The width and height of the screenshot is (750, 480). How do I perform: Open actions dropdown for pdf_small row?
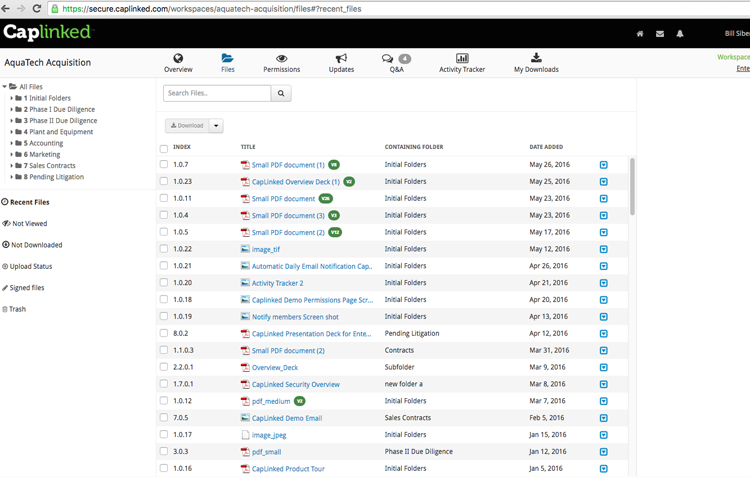(604, 452)
